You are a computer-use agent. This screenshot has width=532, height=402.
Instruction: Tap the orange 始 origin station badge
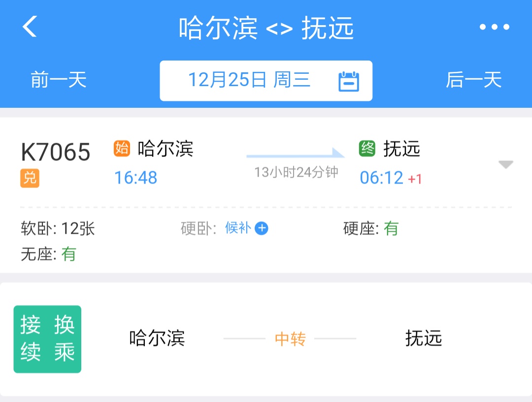122,148
